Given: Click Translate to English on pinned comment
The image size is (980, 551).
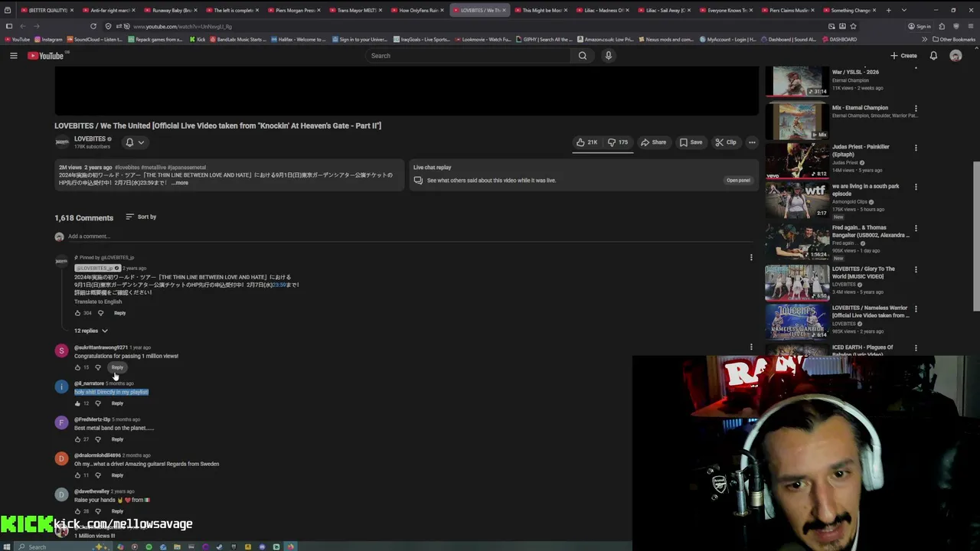Looking at the screenshot, I should point(98,302).
